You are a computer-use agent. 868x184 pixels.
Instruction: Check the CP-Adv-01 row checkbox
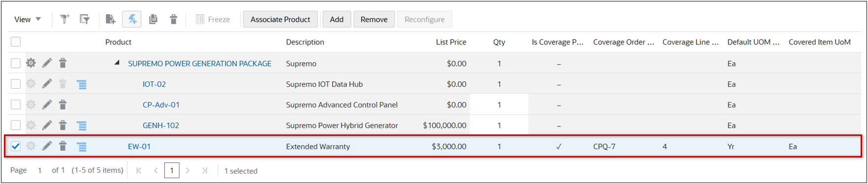pyautogui.click(x=16, y=105)
